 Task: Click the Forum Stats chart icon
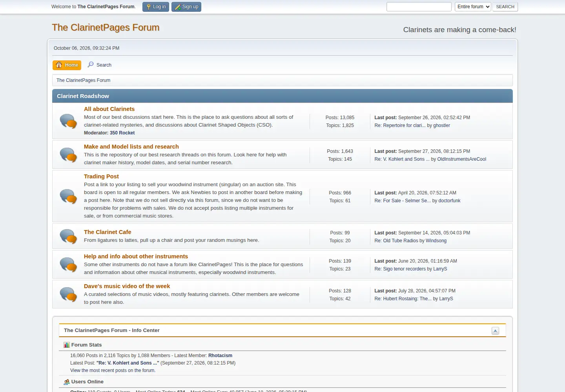click(x=67, y=345)
